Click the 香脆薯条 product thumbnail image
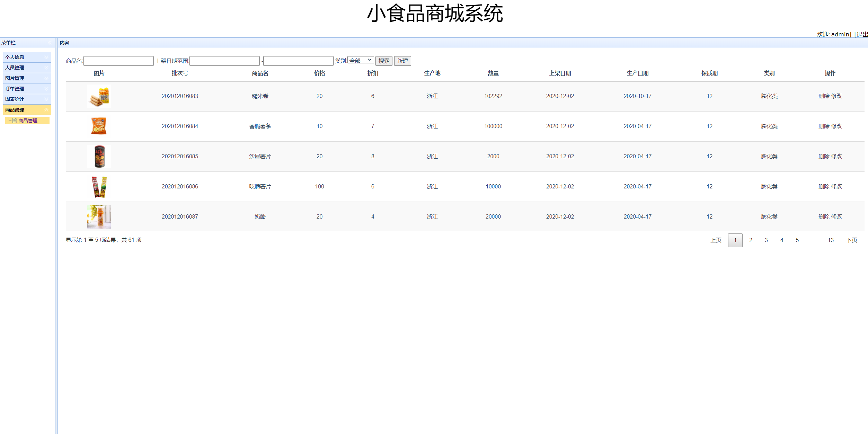Image resolution: width=868 pixels, height=434 pixels. (x=99, y=126)
